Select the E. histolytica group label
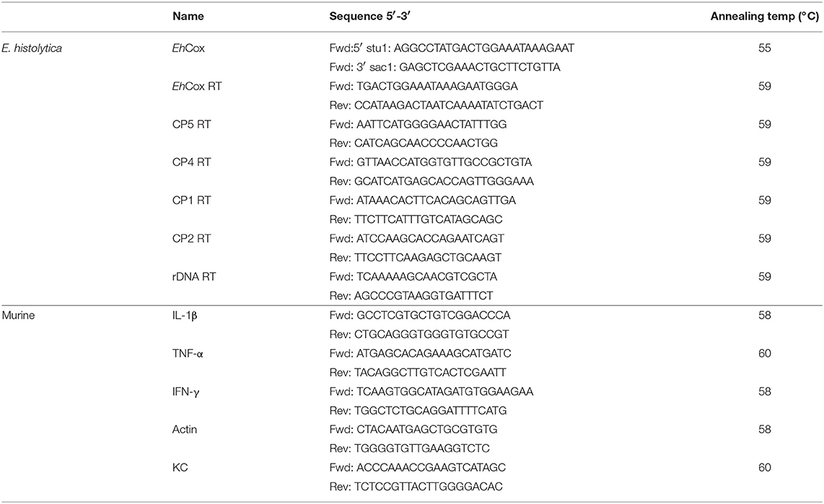 pos(32,48)
